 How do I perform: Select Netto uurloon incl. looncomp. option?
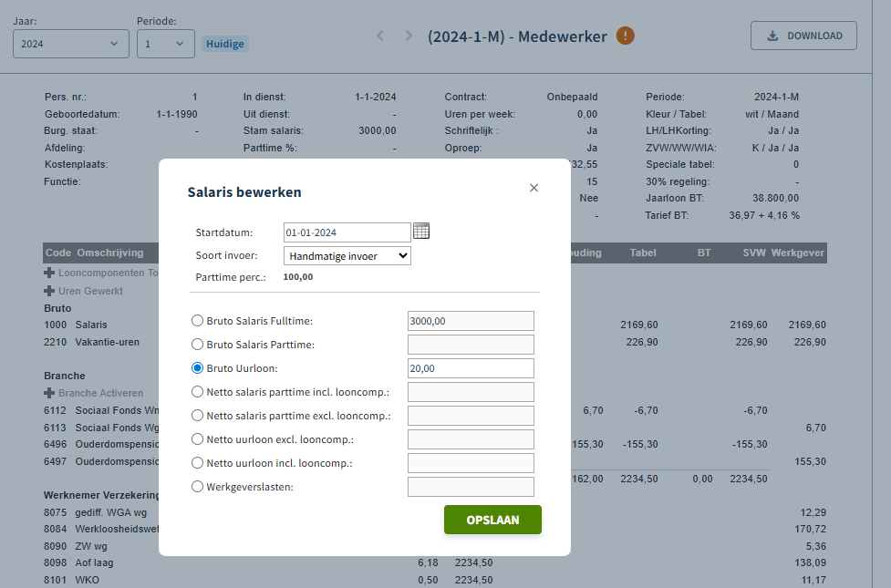pos(197,463)
